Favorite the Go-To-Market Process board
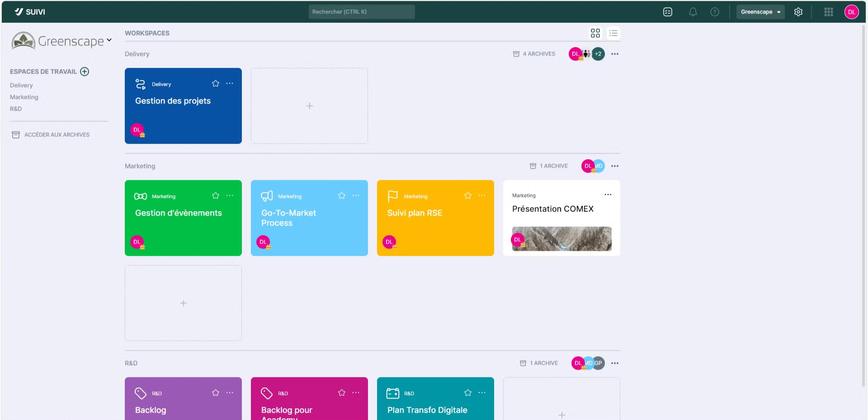Screen dimensions: 868x420 (342, 196)
